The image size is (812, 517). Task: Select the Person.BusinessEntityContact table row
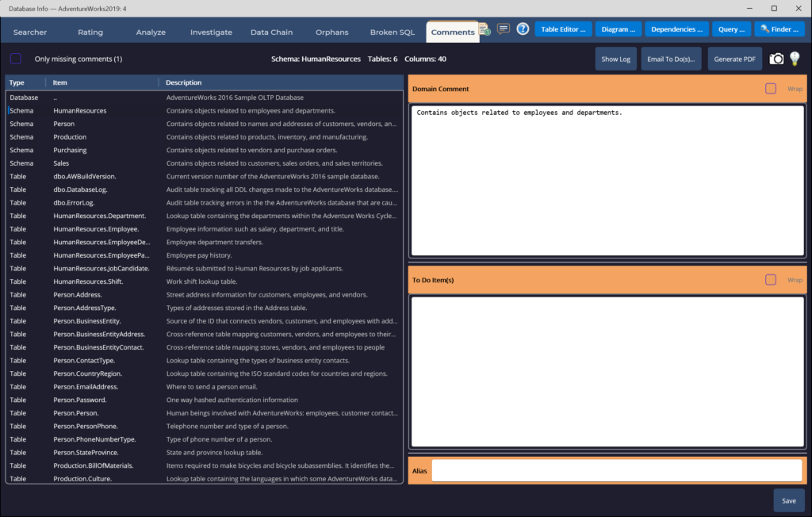click(x=205, y=347)
